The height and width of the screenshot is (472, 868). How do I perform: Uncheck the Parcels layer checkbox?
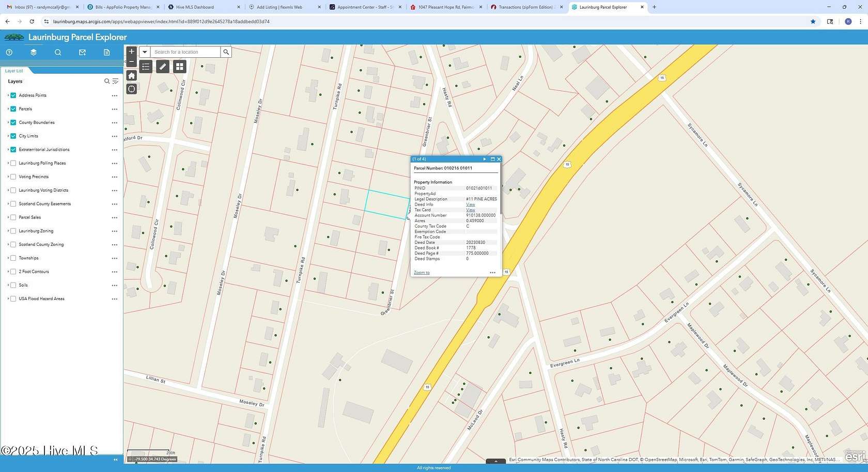pos(13,109)
